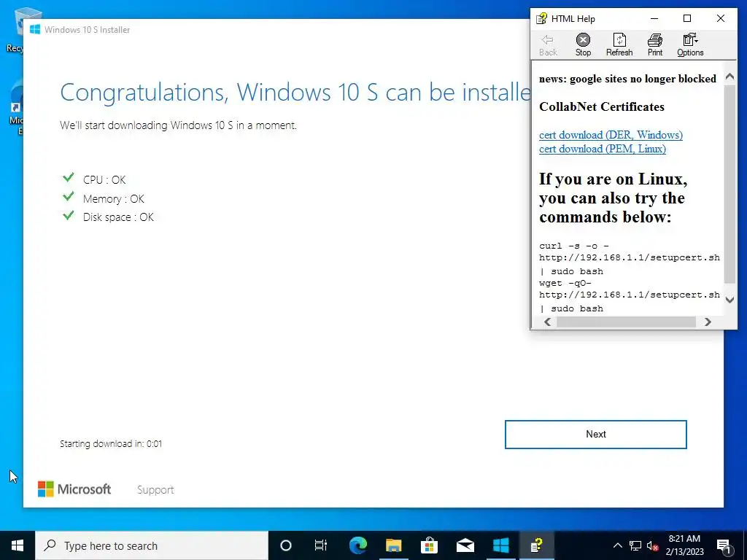Viewport: 747px width, 560px height.
Task: Maximize the HTML Help window
Action: 687,18
